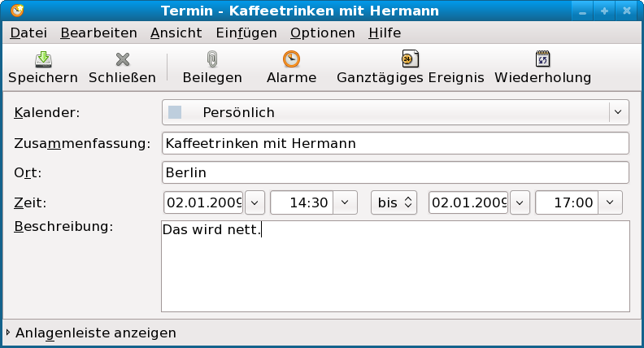Toggle the bis selector
The image size is (644, 348).
(394, 202)
